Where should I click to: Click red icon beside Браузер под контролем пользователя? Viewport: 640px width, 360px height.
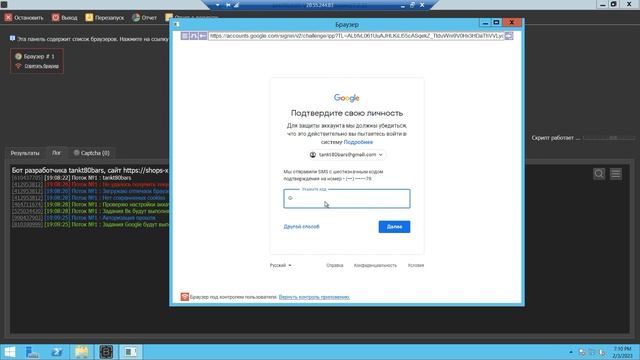pyautogui.click(x=184, y=297)
